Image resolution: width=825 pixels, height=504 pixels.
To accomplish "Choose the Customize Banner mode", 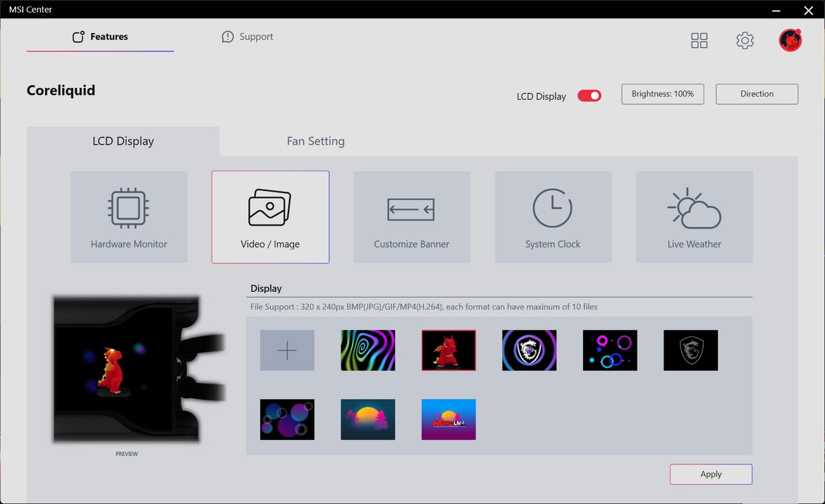I will (x=412, y=216).
